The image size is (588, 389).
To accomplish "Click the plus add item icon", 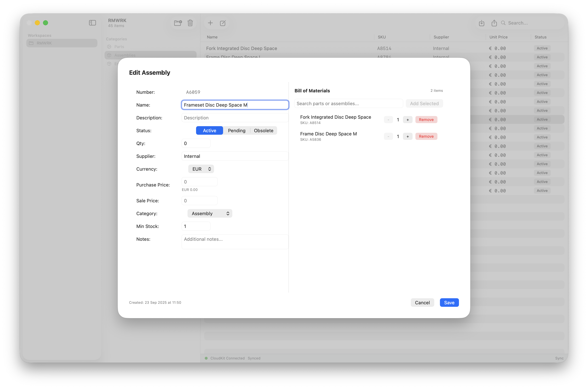I will click(210, 23).
